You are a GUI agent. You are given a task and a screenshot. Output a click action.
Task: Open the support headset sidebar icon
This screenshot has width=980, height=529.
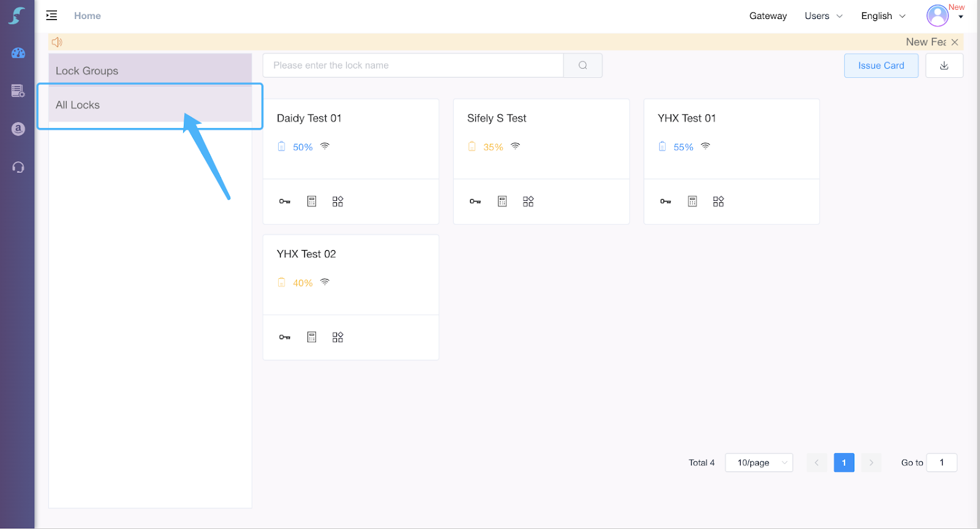coord(18,167)
